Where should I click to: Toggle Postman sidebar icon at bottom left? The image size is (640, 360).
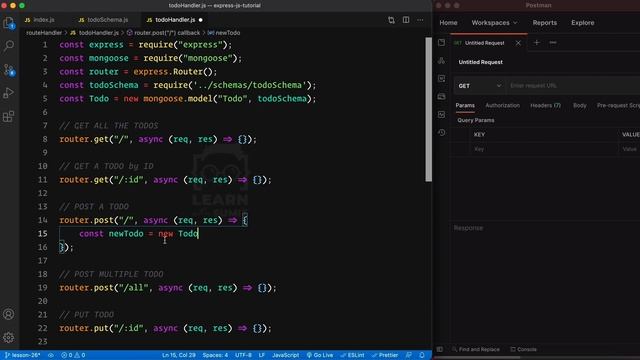(440, 349)
